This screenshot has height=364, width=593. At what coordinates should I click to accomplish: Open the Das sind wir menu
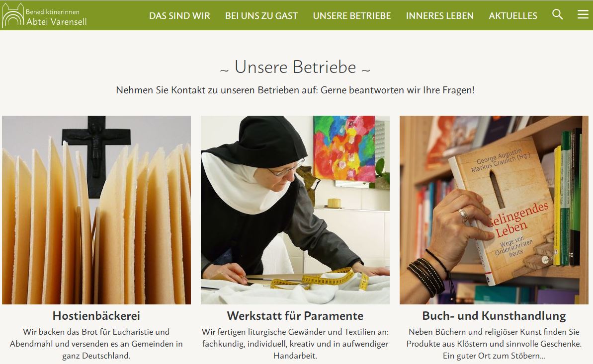click(x=179, y=15)
